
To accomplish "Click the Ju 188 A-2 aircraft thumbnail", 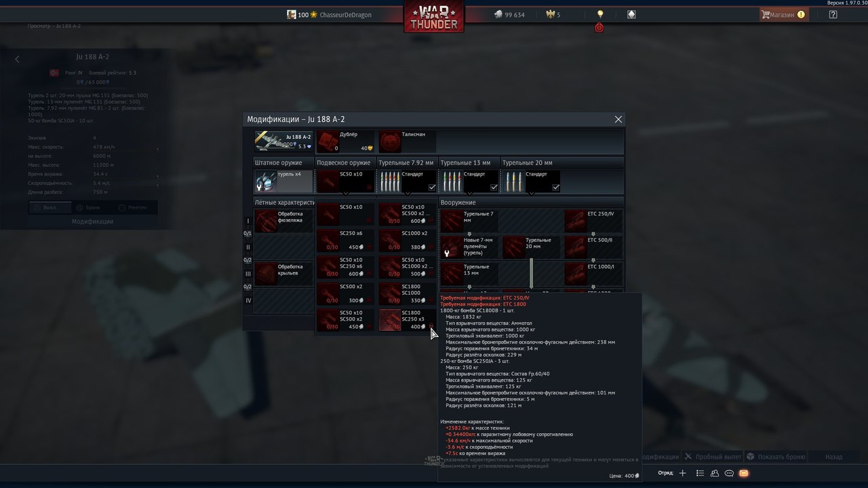I will coord(283,142).
